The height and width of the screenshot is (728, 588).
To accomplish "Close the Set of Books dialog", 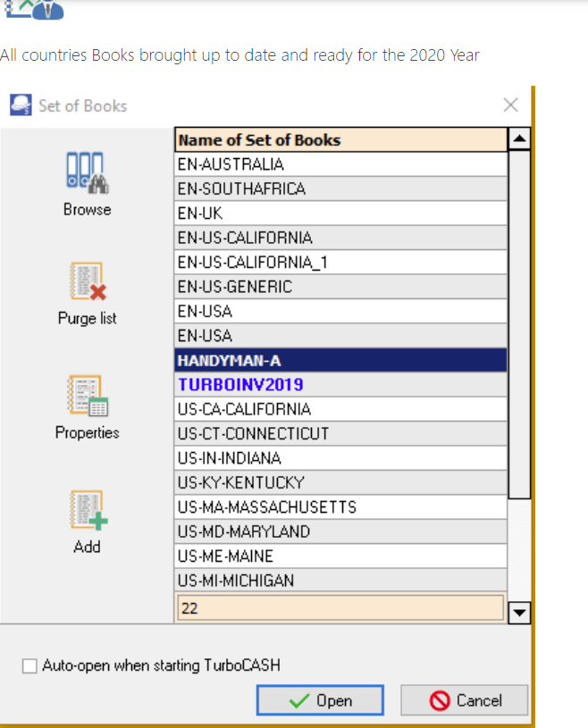I will [510, 105].
